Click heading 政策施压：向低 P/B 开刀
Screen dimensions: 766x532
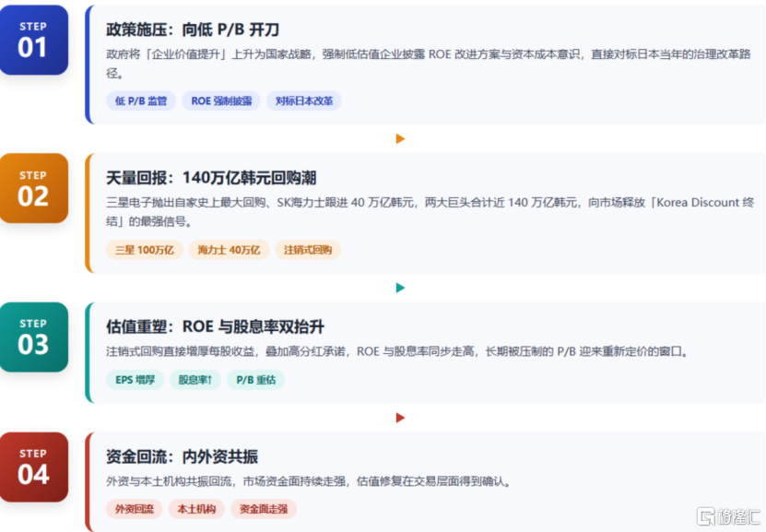pos(193,30)
